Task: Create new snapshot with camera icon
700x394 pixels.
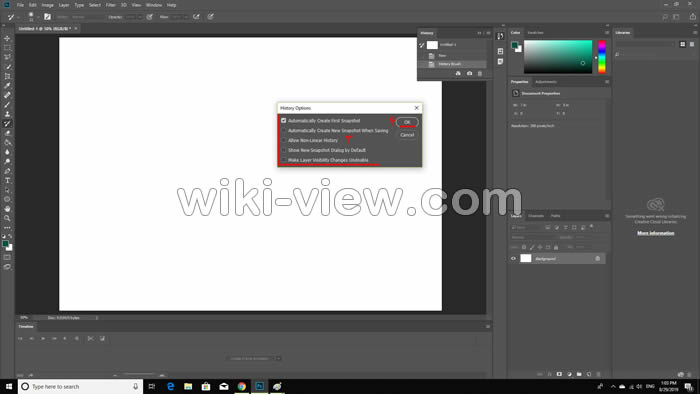Action: point(469,73)
